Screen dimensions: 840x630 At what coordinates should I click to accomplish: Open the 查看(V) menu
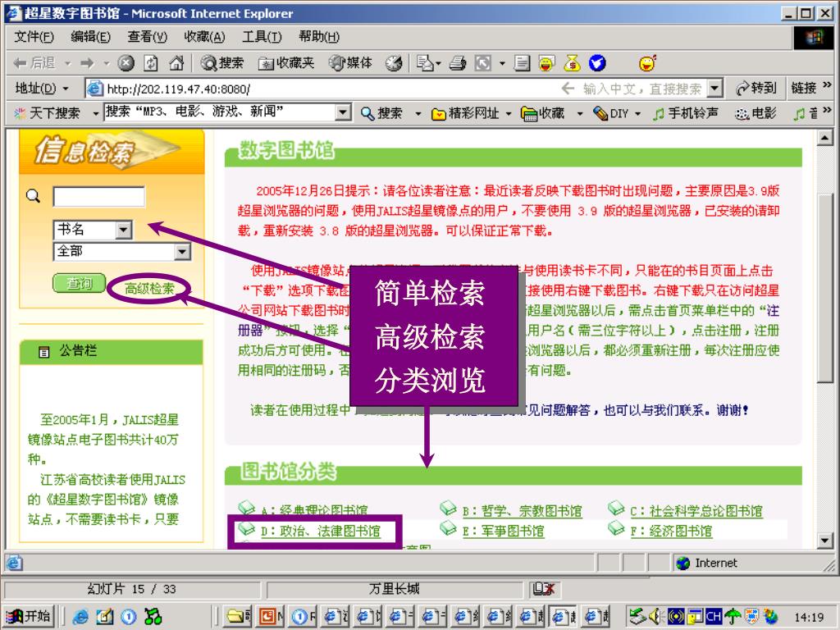pyautogui.click(x=148, y=36)
